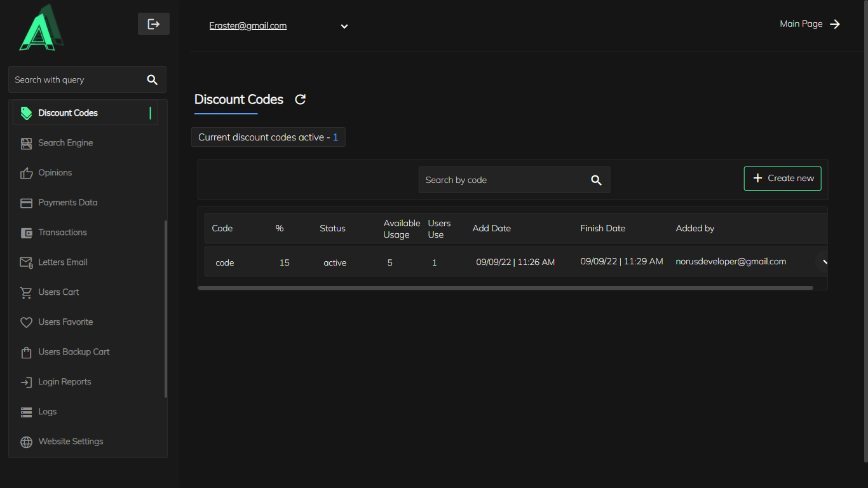Click the magnifier icon in sidebar search
This screenshot has height=488, width=868.
(x=152, y=80)
